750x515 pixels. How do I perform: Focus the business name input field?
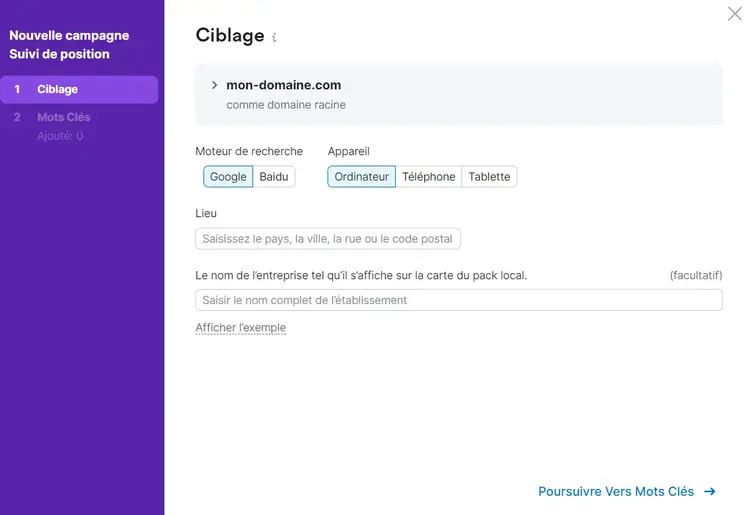pos(459,300)
